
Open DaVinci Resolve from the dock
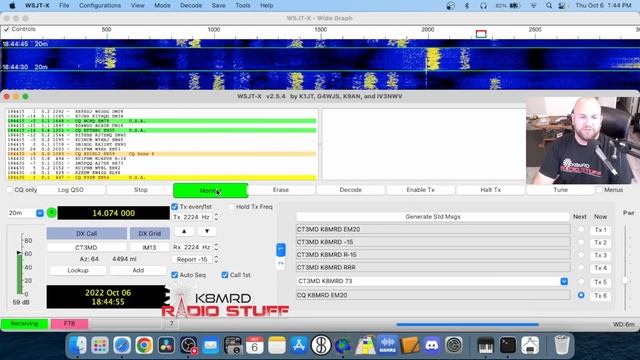click(x=166, y=345)
